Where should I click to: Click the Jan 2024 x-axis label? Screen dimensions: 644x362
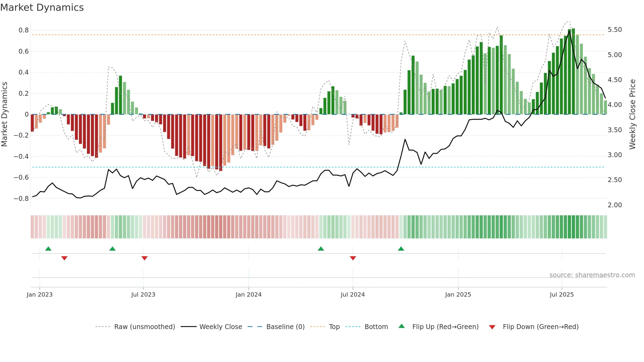click(249, 294)
